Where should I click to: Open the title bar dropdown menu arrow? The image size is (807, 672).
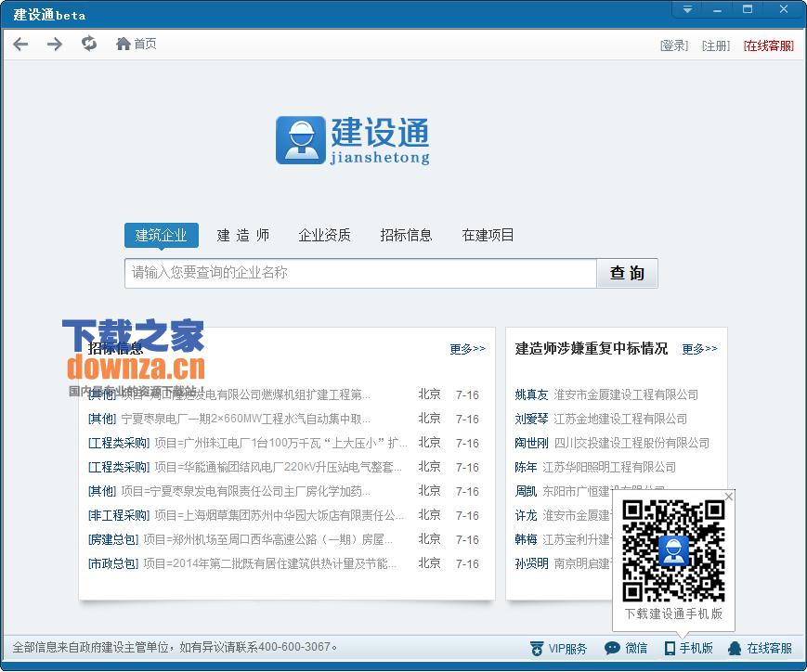[687, 9]
